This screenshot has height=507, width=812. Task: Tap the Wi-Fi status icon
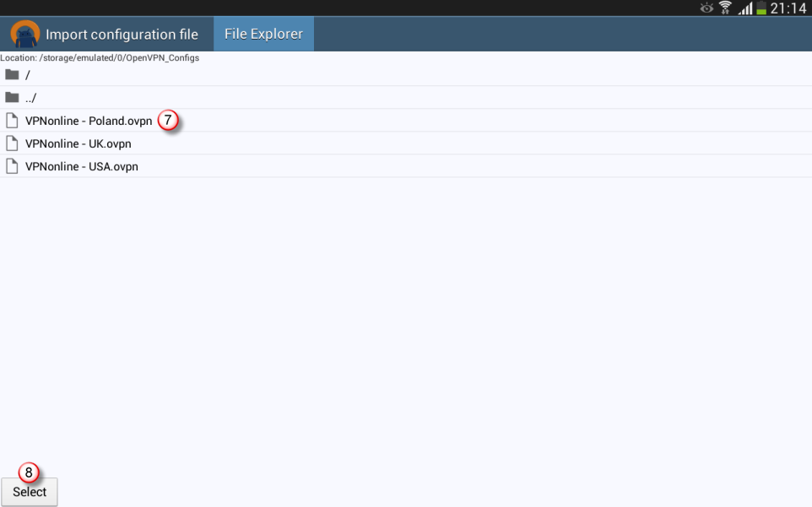click(x=725, y=8)
